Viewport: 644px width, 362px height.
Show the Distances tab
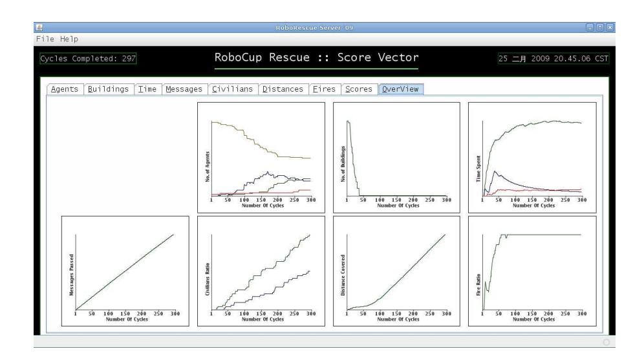(283, 89)
